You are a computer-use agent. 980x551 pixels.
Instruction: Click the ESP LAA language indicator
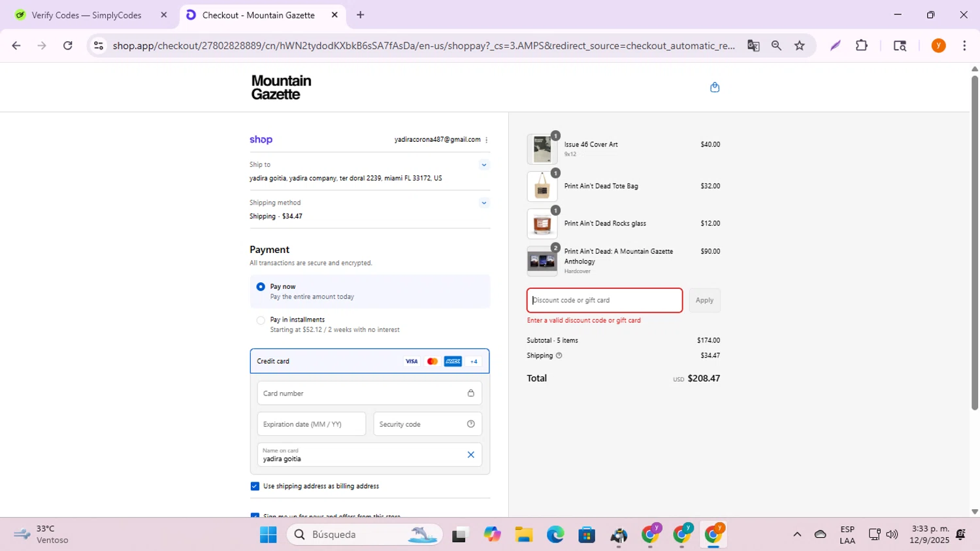847,535
